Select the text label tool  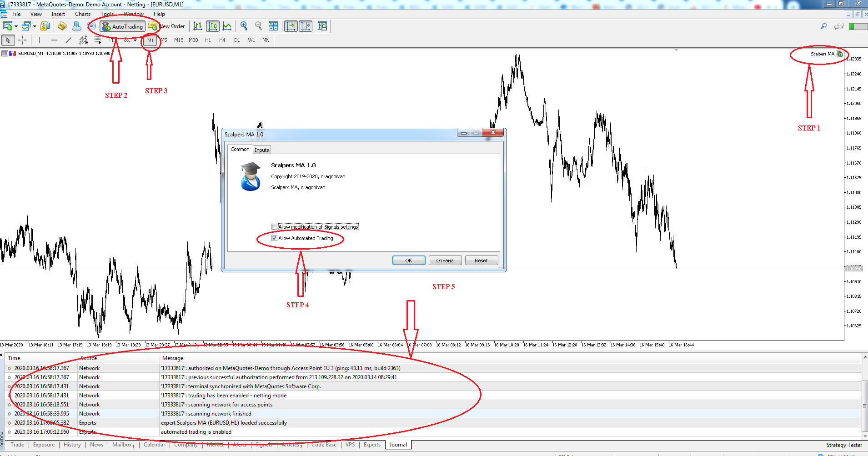click(112, 40)
